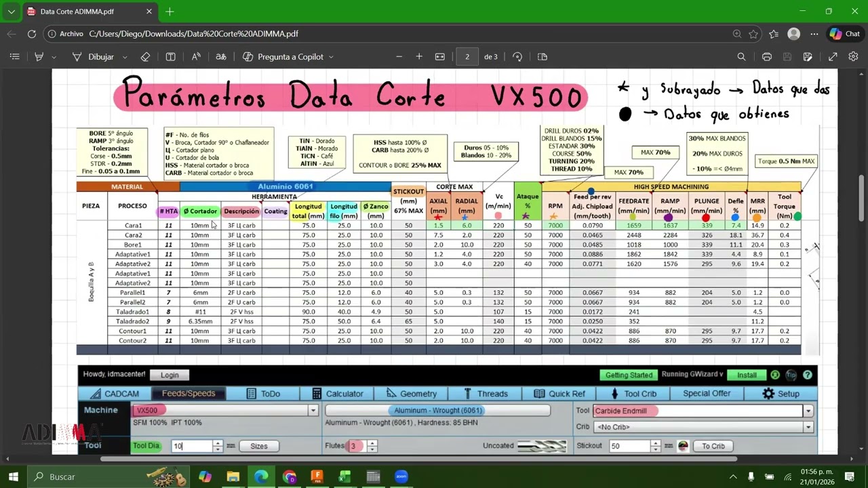868x488 pixels.
Task: Click the green Install button
Action: (747, 375)
